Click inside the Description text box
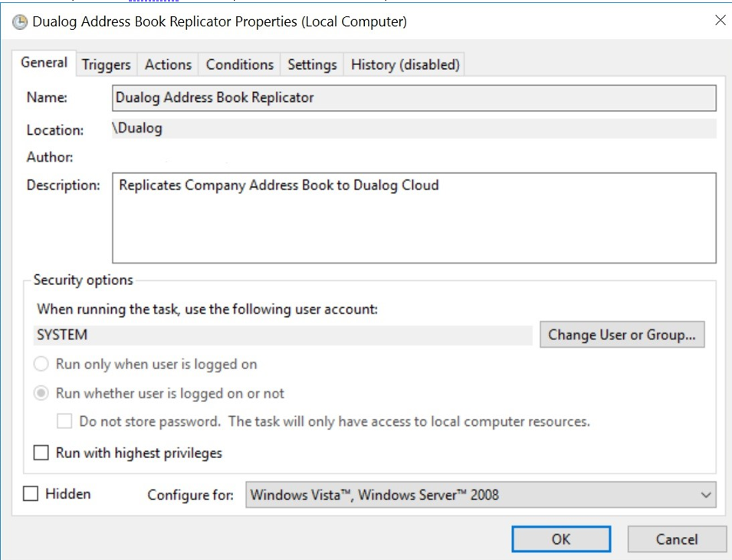The width and height of the screenshot is (732, 560). (x=414, y=218)
